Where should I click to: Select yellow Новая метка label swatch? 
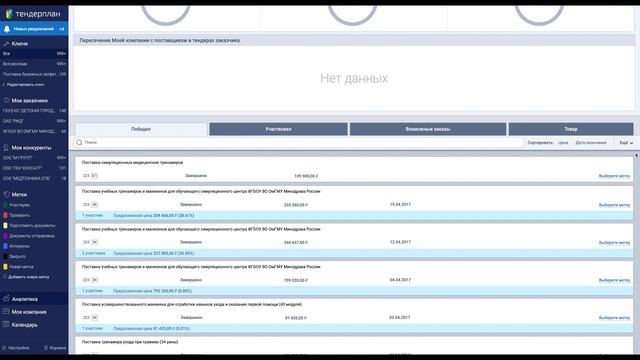(5, 267)
